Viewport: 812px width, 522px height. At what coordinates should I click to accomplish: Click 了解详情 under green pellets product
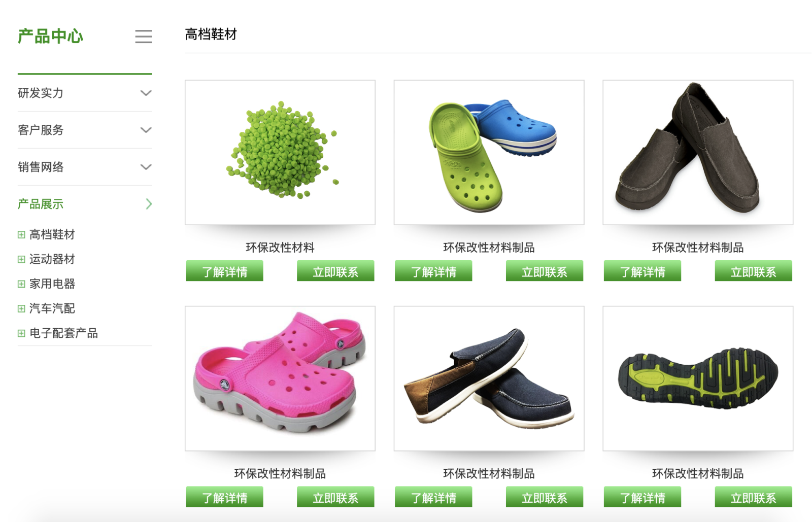point(224,271)
